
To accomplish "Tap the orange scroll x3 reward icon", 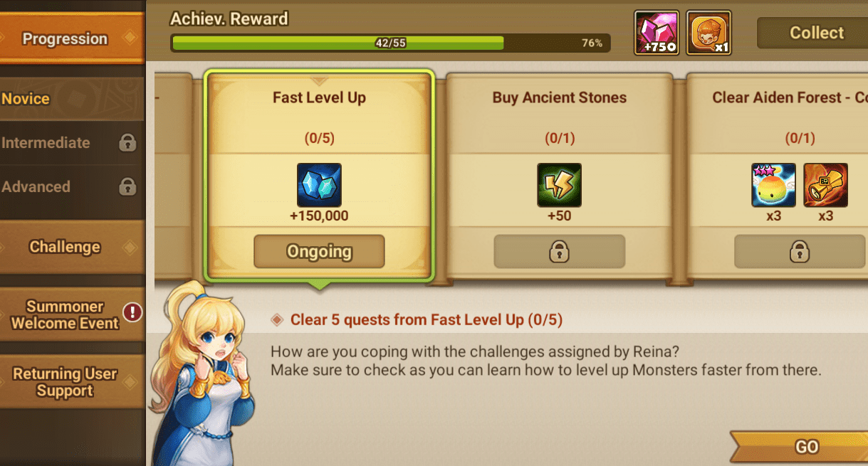I will point(825,185).
